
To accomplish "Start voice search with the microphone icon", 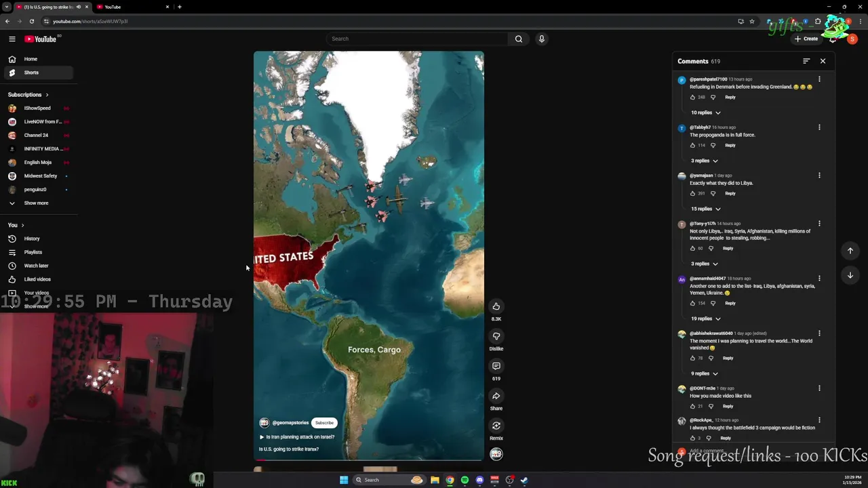I will tap(541, 39).
